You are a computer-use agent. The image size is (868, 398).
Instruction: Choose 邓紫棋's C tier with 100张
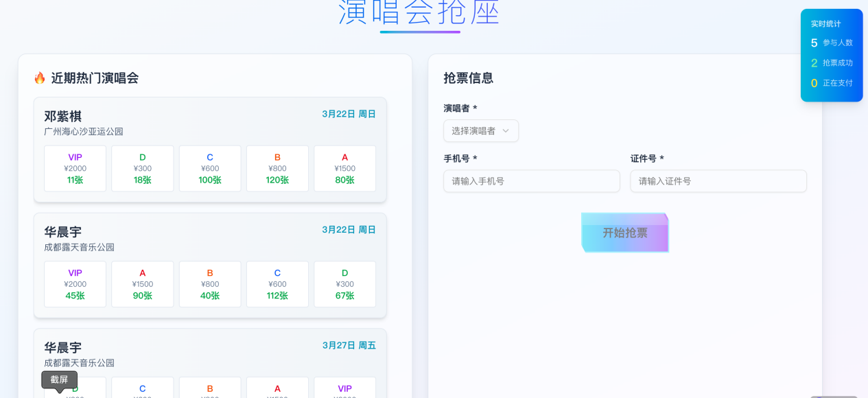click(210, 168)
